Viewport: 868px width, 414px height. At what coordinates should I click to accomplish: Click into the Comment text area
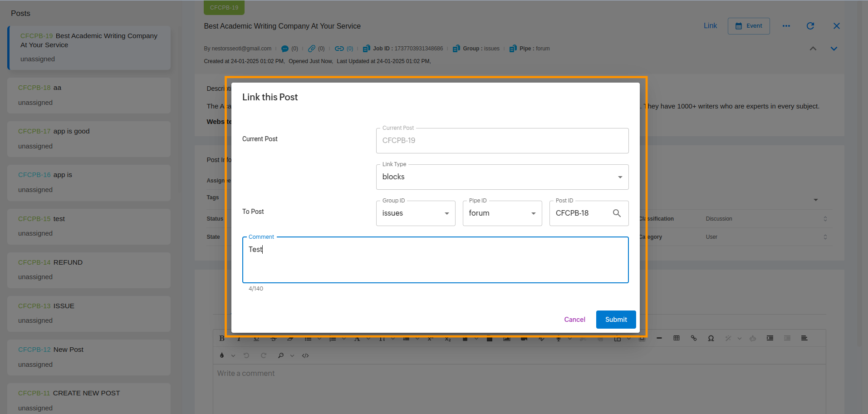point(436,260)
